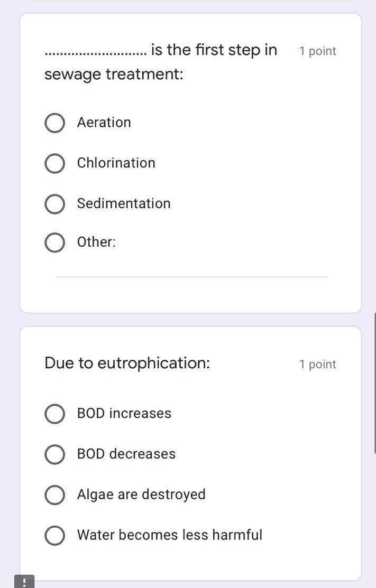Click the Aeration answer label text
This screenshot has width=376, height=588.
[104, 123]
